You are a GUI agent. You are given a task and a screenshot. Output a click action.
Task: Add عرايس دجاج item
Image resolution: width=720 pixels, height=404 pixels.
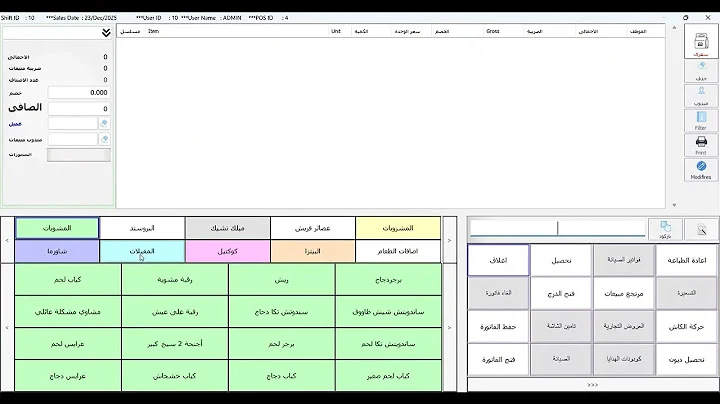68,376
